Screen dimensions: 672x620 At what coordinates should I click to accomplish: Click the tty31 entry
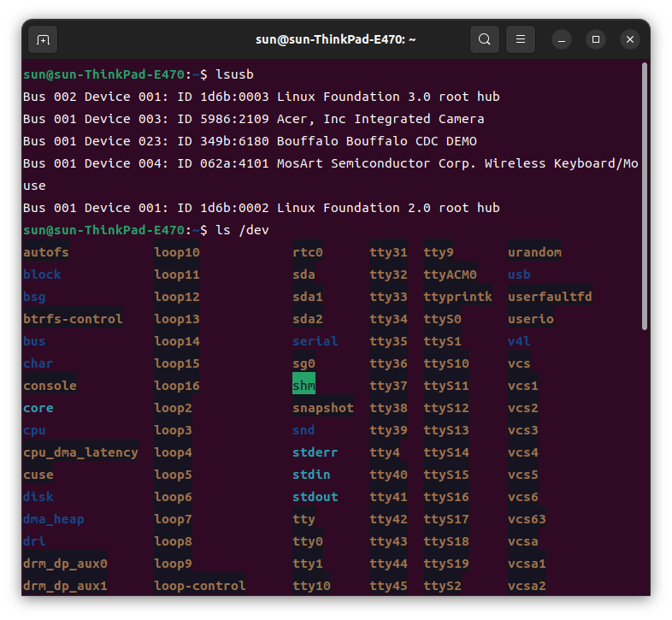[x=389, y=252]
